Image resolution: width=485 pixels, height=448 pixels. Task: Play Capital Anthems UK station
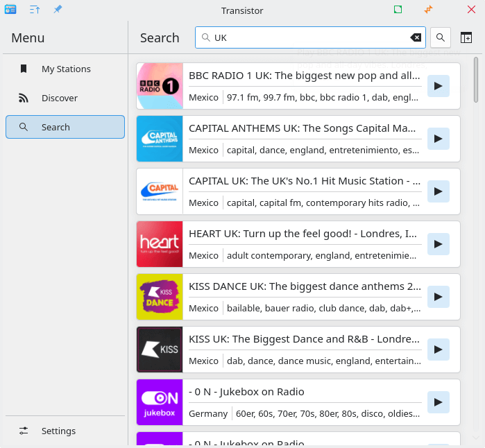tap(438, 139)
